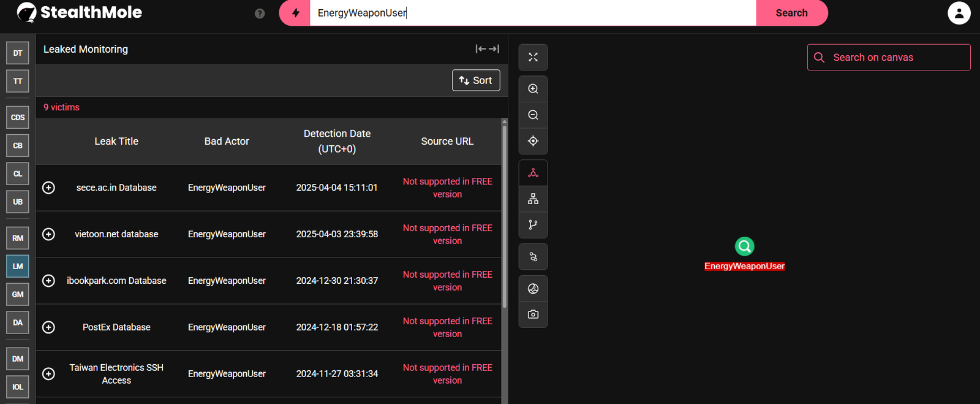Screen dimensions: 980x404
Task: Click the '9 victims' count text
Action: click(x=61, y=107)
